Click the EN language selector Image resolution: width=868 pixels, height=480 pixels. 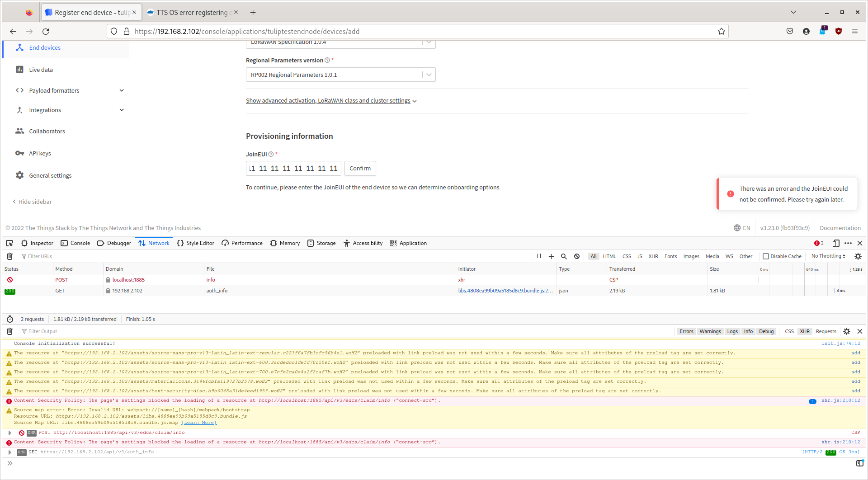pos(742,228)
